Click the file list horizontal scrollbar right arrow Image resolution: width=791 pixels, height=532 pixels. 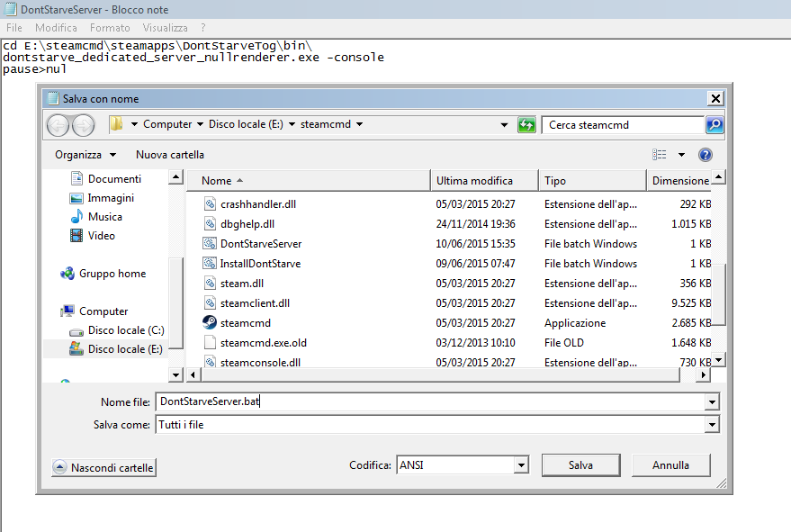coord(704,374)
